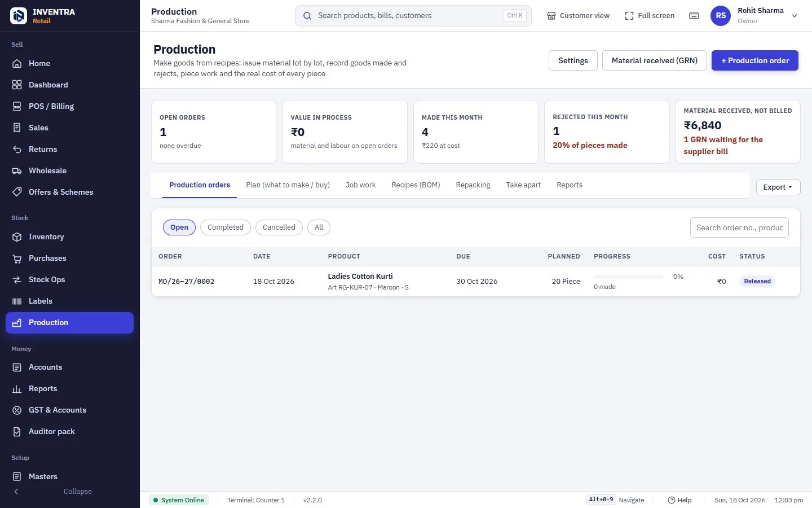
Task: Click the keyboard shortcuts icon in header
Action: [x=694, y=16]
